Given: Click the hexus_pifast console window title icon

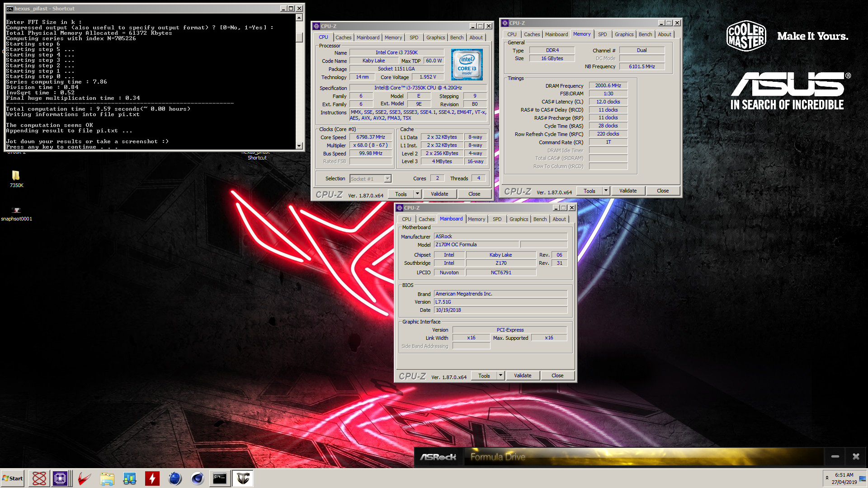Looking at the screenshot, I should 9,9.
